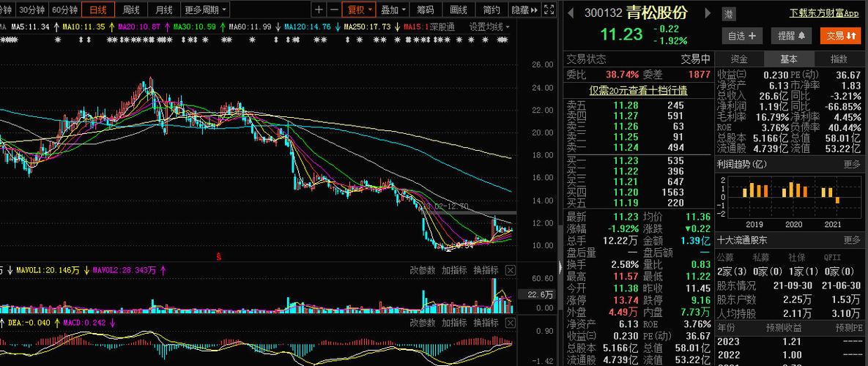868x366 pixels.
Task: Close the volume indicator panel
Action: coord(511,270)
